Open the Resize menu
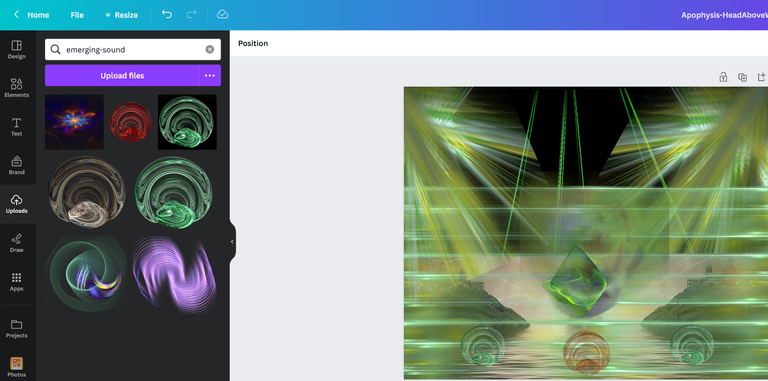The image size is (768, 381). click(x=121, y=15)
